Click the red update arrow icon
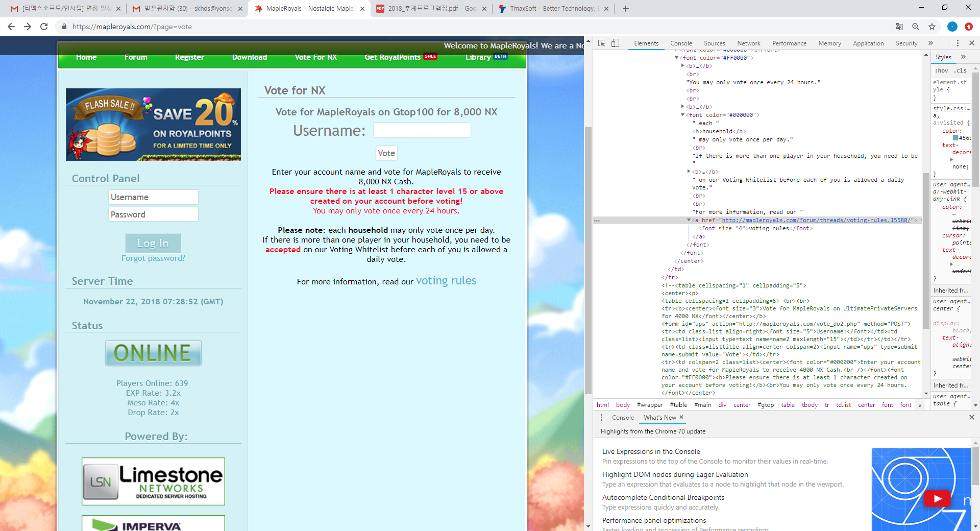This screenshot has width=980, height=531. (x=969, y=27)
